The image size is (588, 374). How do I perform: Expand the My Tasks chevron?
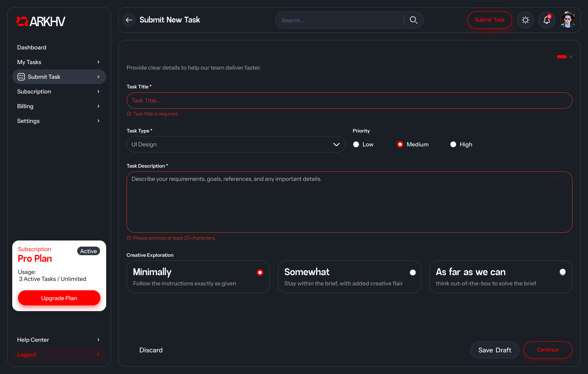[x=98, y=62]
